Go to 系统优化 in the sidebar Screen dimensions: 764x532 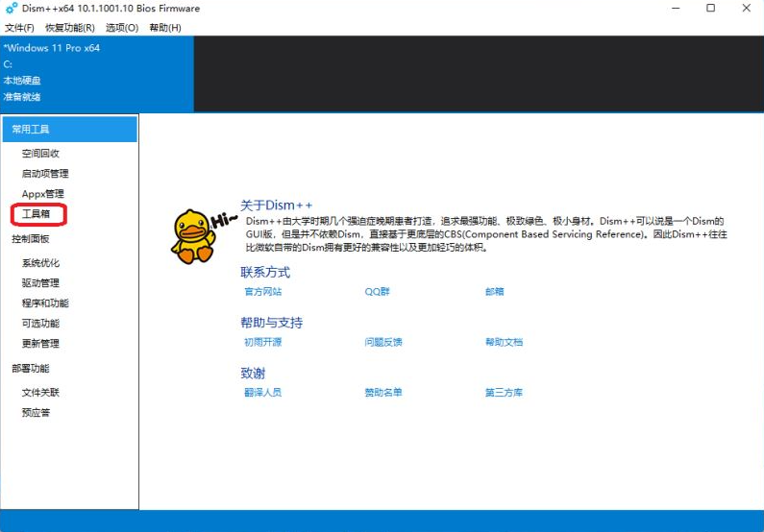pyautogui.click(x=40, y=263)
